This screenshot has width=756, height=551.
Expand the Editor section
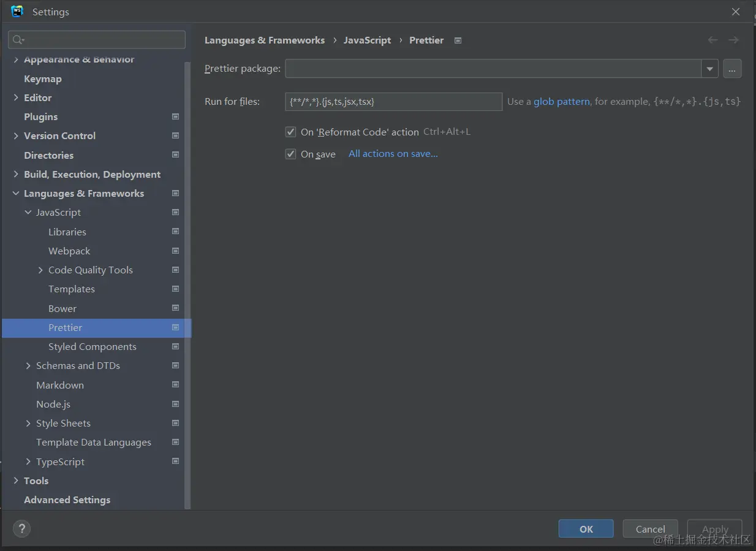click(16, 97)
